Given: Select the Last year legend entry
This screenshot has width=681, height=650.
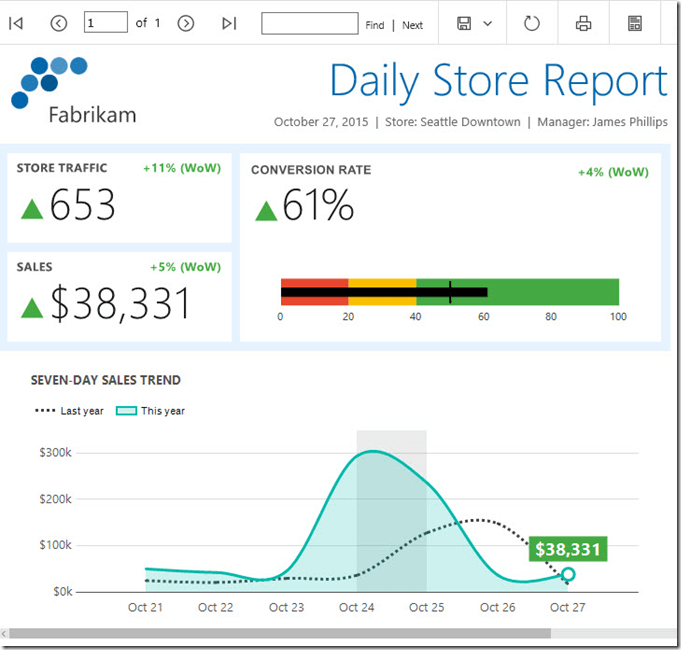Looking at the screenshot, I should (69, 411).
